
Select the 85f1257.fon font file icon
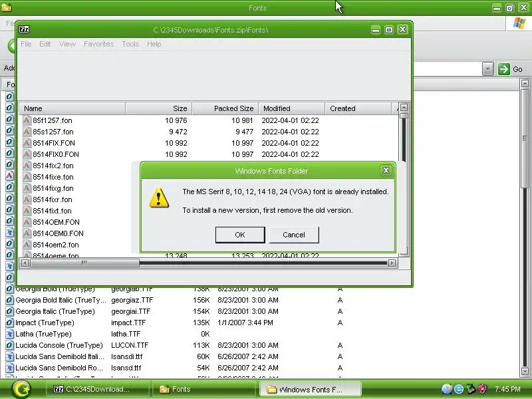(27, 120)
